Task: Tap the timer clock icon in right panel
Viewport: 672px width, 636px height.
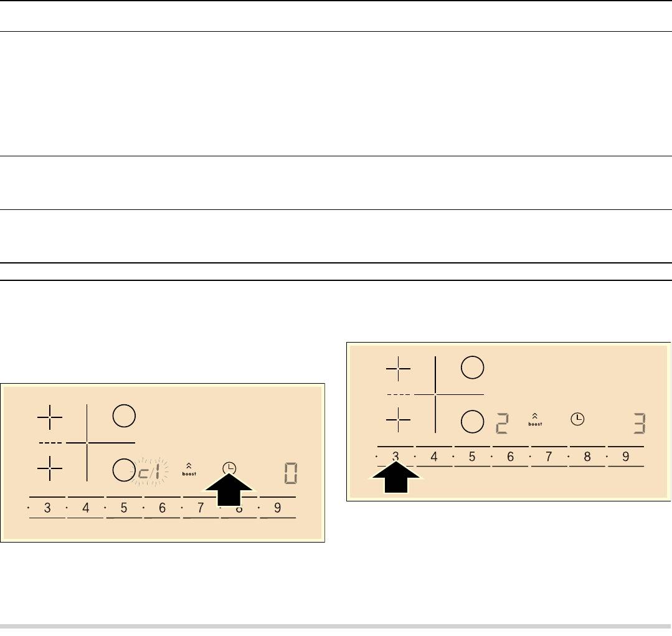Action: (579, 420)
